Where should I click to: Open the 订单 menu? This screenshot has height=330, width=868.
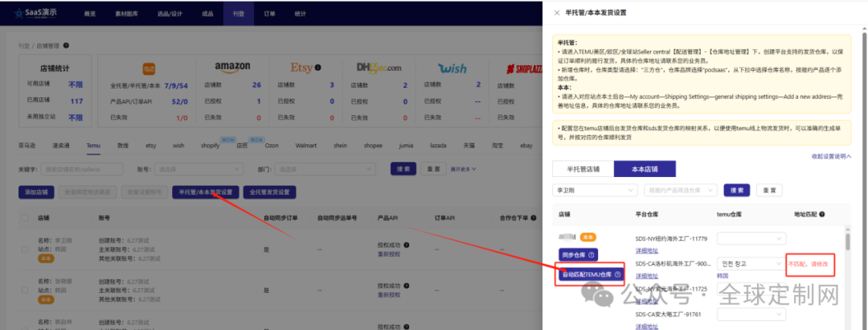tap(269, 13)
